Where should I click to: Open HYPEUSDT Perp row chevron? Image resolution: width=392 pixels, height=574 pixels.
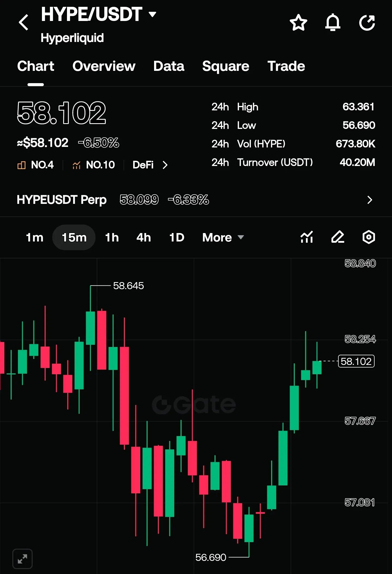tap(369, 200)
